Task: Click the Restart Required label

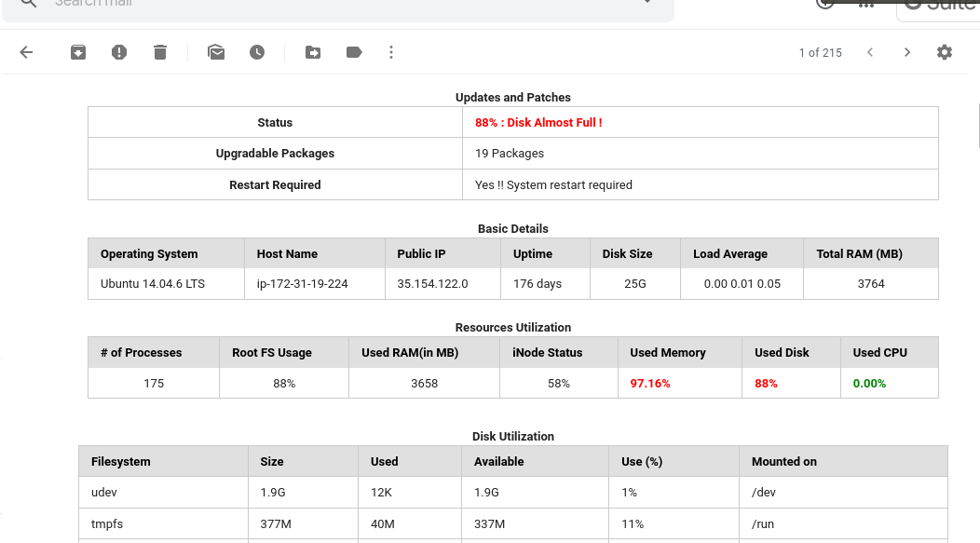Action: (275, 185)
